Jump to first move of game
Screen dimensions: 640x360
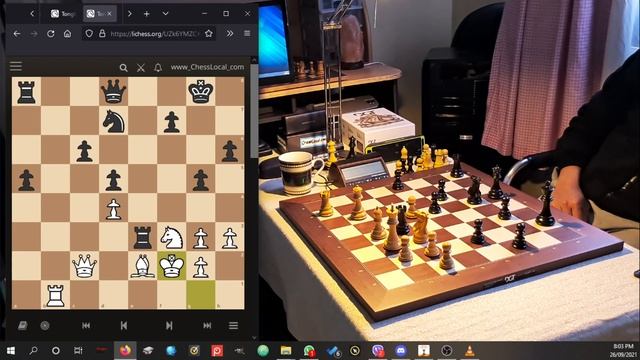click(x=86, y=325)
